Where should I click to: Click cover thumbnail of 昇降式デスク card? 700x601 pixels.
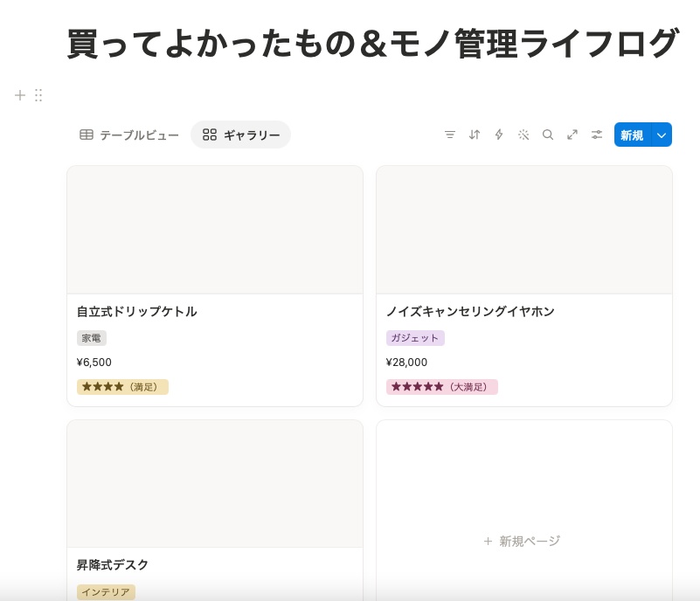pos(215,484)
